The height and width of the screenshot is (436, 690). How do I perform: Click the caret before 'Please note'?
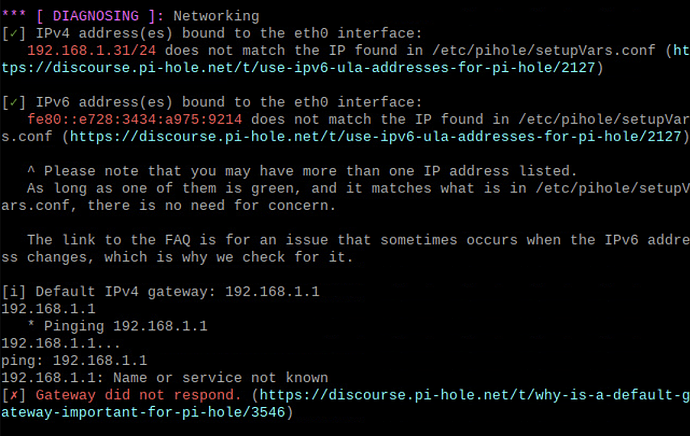[31, 170]
